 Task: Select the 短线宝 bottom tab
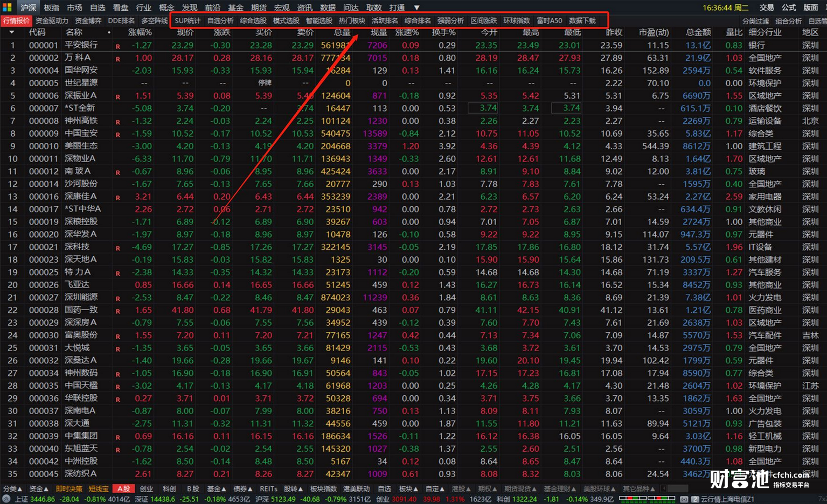(x=99, y=488)
